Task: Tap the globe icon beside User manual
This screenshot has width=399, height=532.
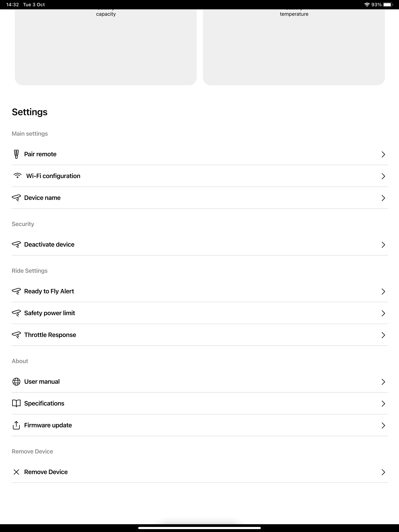Action: coord(16,382)
